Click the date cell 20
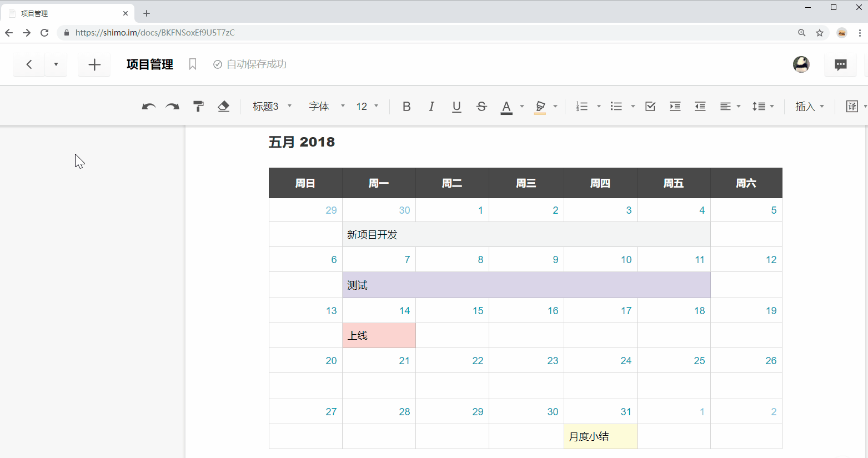Screen dimensions: 868x458 point(305,360)
